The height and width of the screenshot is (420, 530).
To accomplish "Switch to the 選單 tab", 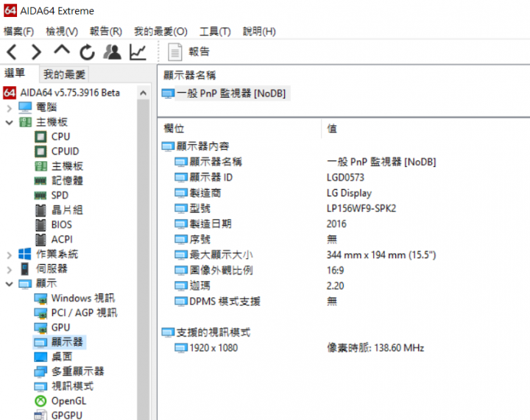I will (x=15, y=73).
